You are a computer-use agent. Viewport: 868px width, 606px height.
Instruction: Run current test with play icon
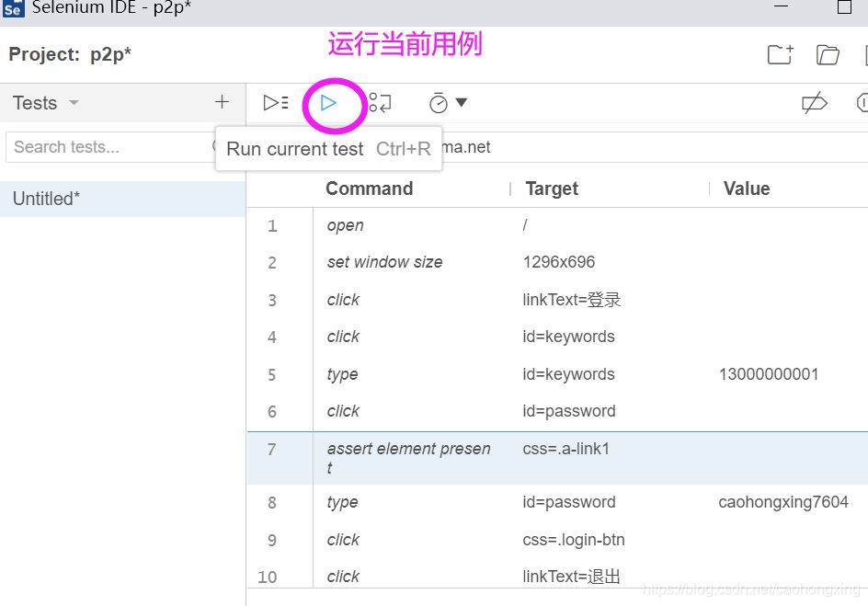(x=328, y=103)
